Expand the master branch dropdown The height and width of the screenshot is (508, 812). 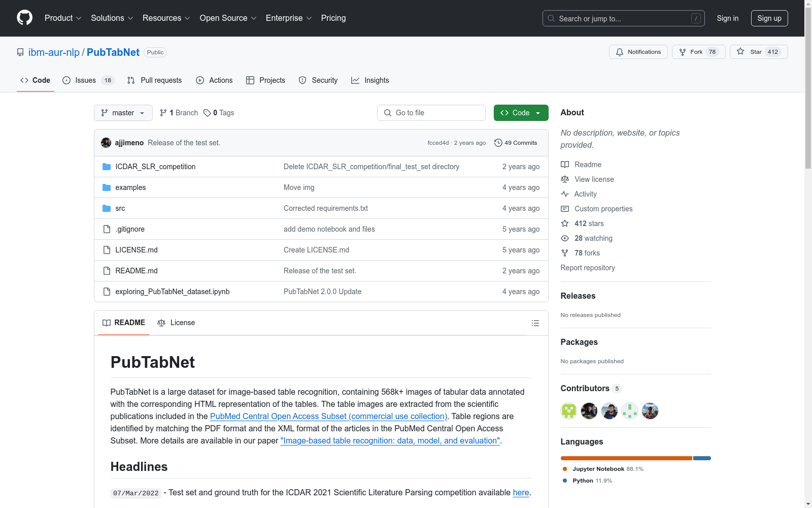pyautogui.click(x=123, y=113)
